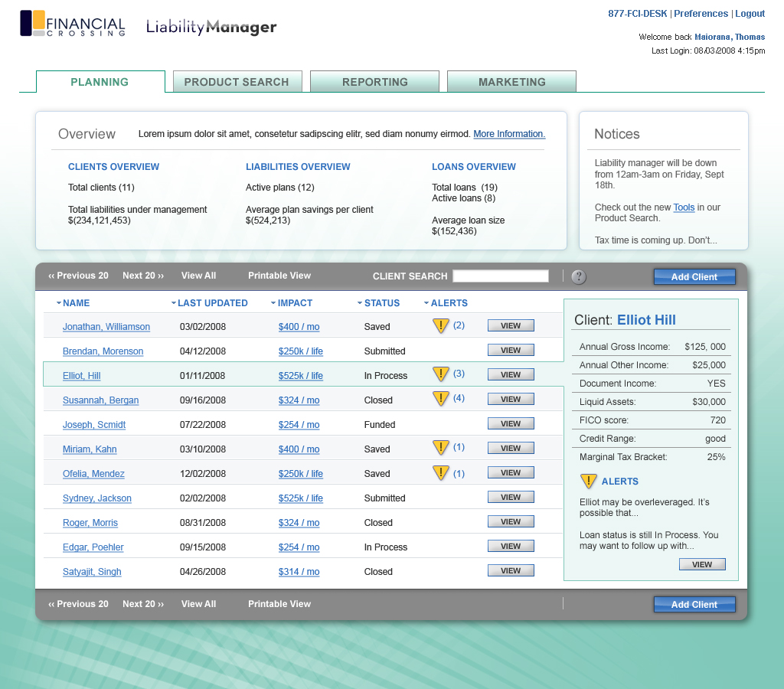This screenshot has width=784, height=689.
Task: Click the Financial Crossing logo
Action: (73, 24)
